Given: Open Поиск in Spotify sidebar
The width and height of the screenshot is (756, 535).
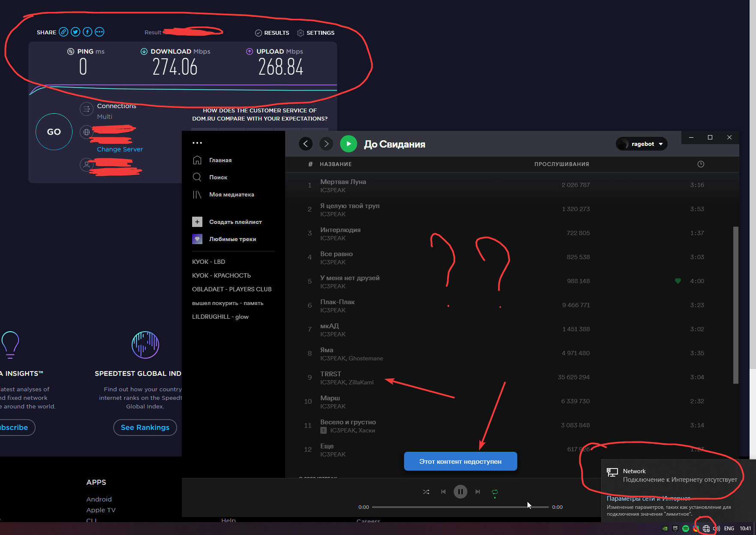Looking at the screenshot, I should coord(210,177).
